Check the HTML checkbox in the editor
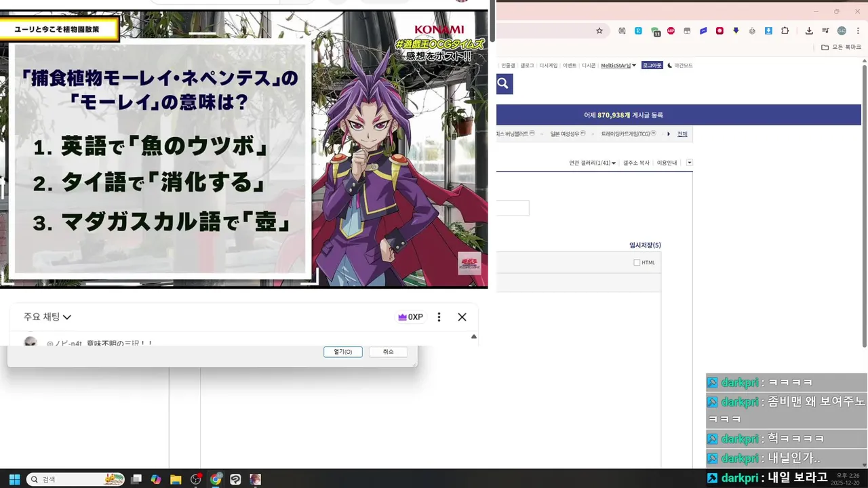Screen dimensions: 868x488 [637, 262]
